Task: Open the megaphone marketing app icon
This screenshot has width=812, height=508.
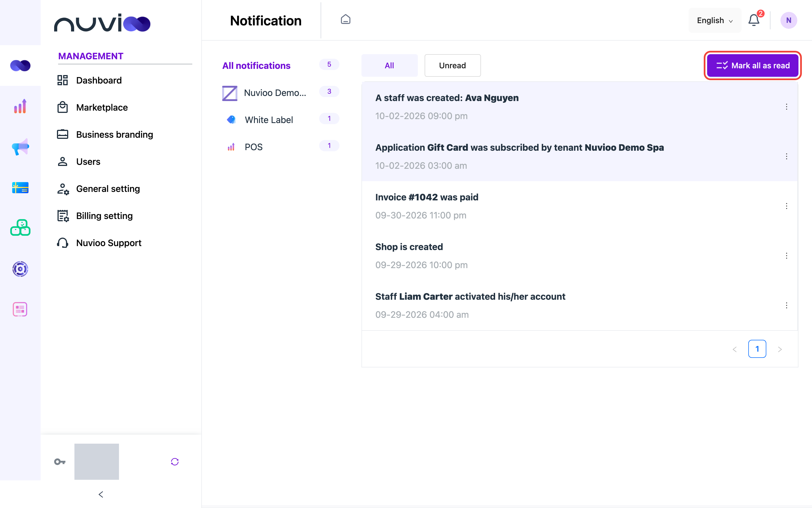Action: tap(20, 147)
